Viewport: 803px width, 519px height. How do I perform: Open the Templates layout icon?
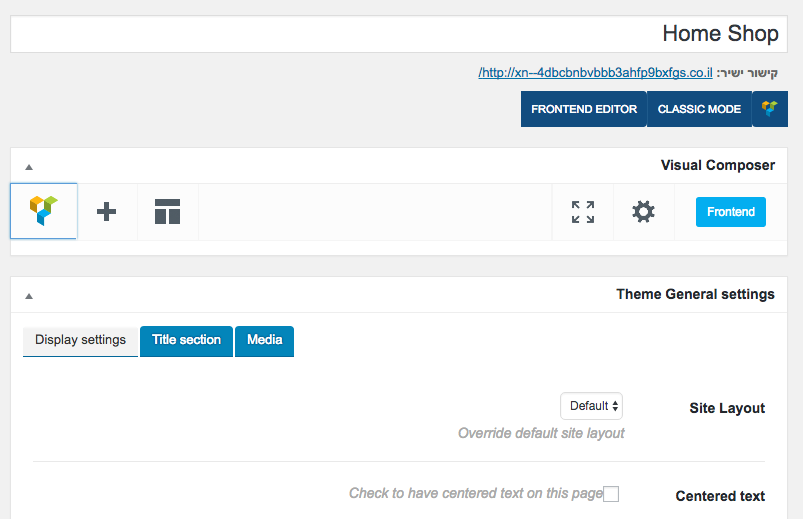pos(167,212)
